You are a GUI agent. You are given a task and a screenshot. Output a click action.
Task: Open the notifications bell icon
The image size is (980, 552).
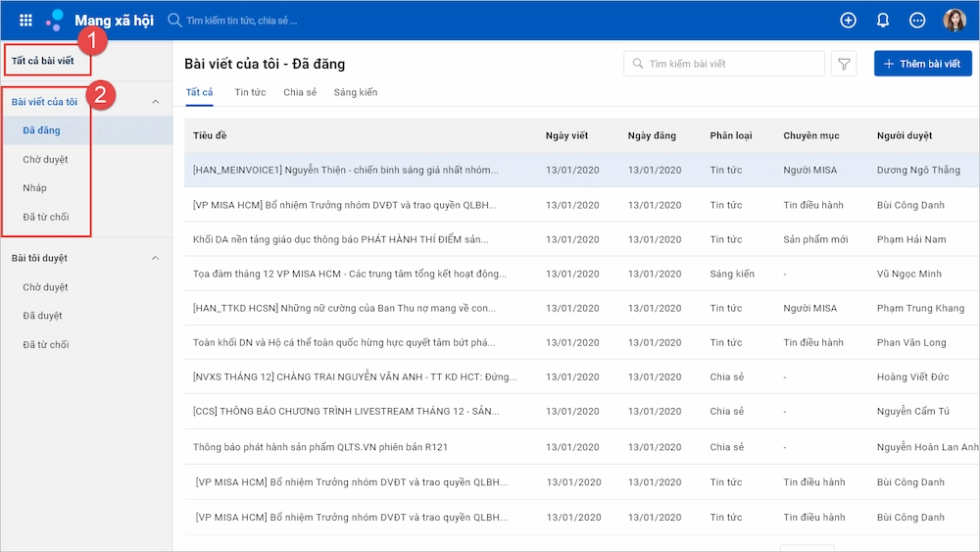coord(883,20)
